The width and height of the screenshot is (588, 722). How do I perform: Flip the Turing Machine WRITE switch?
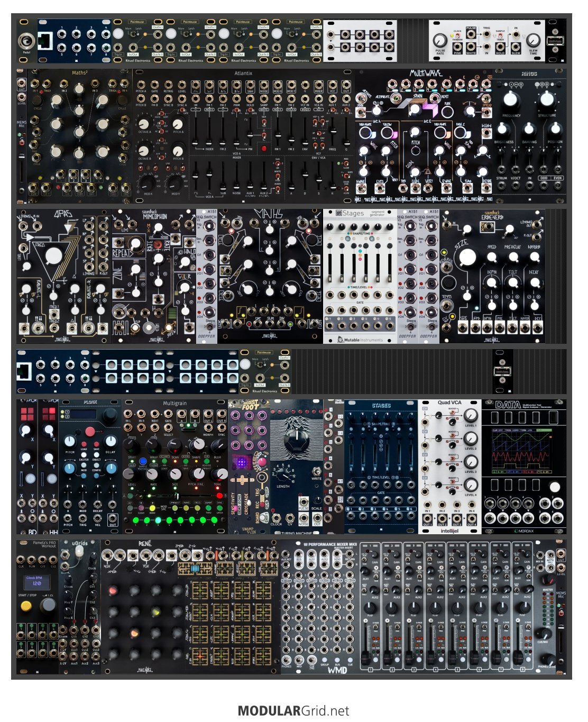pos(316,471)
